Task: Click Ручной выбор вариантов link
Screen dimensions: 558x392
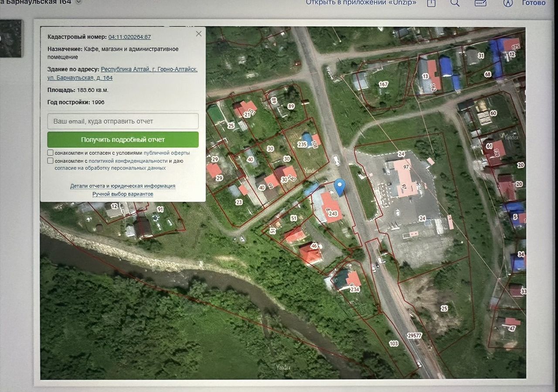Action: pos(123,194)
